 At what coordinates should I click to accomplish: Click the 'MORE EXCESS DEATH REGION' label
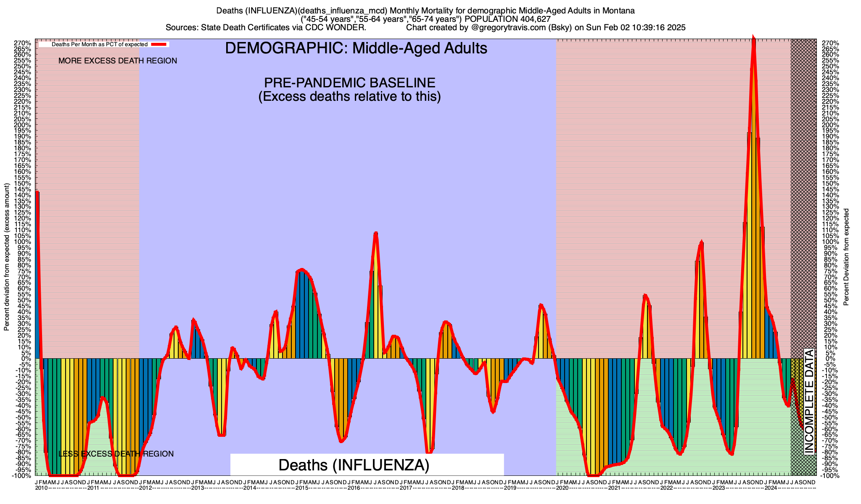click(118, 61)
